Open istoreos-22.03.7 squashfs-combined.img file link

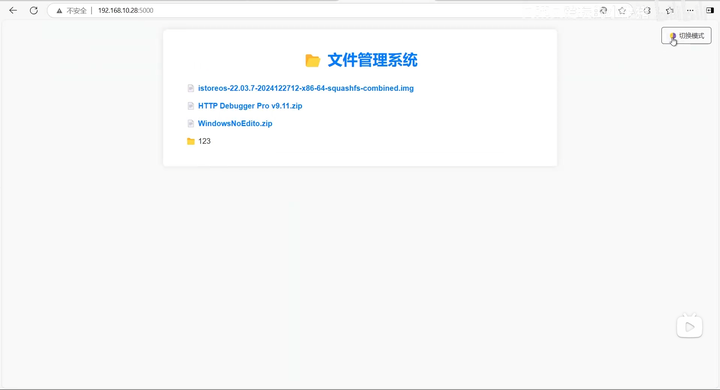[x=306, y=88]
